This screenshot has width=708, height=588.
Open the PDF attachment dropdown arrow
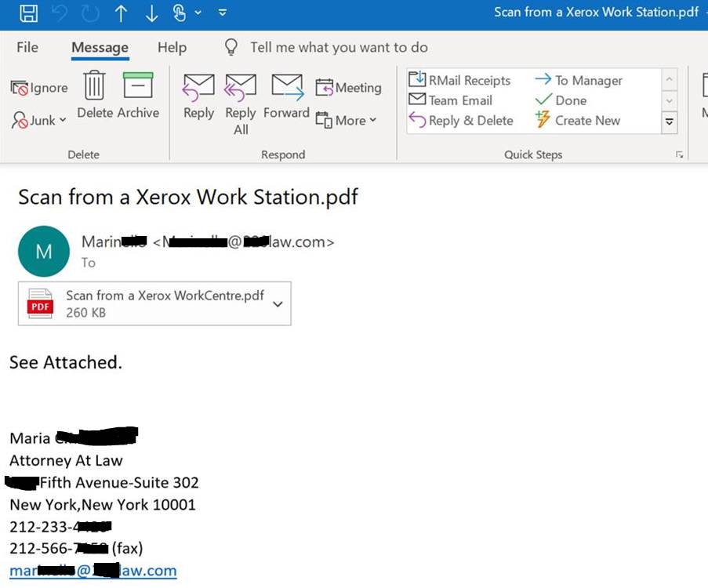pos(278,303)
